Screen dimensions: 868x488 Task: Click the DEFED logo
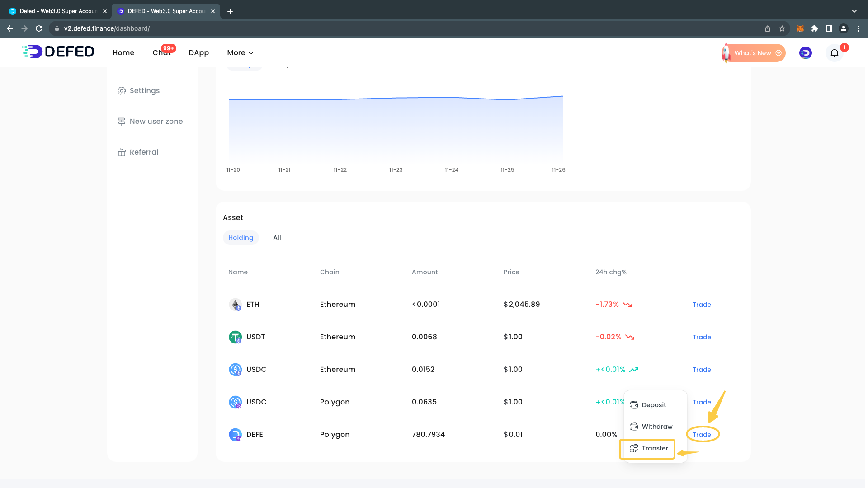point(58,52)
